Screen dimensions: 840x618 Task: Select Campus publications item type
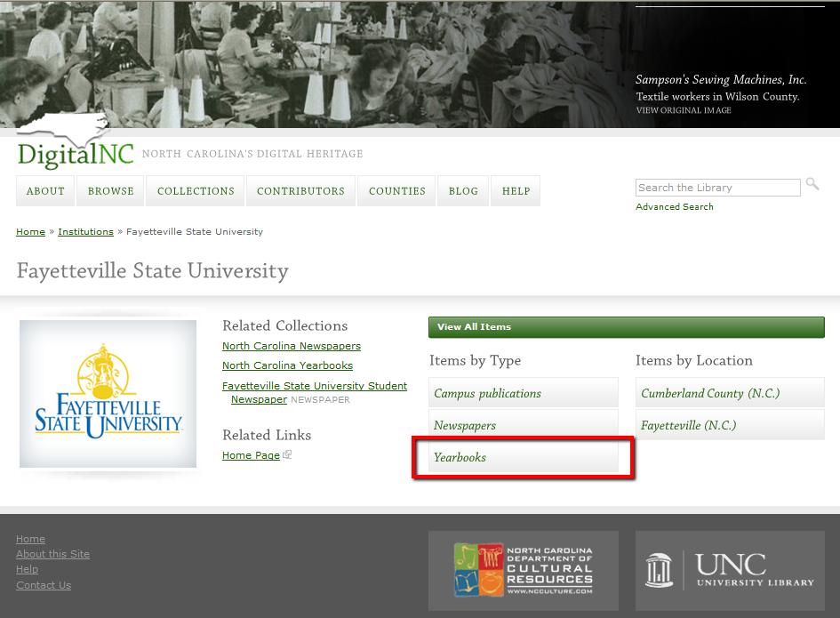pos(487,393)
